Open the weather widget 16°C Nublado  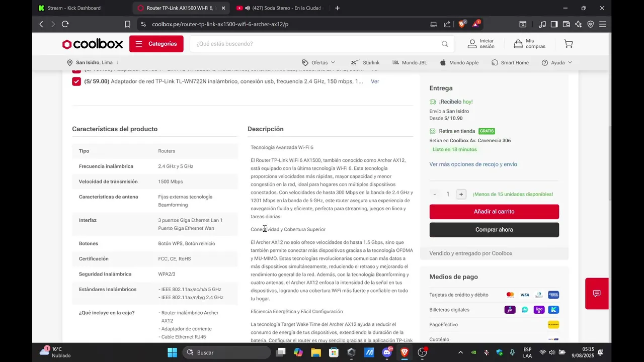coord(55,352)
